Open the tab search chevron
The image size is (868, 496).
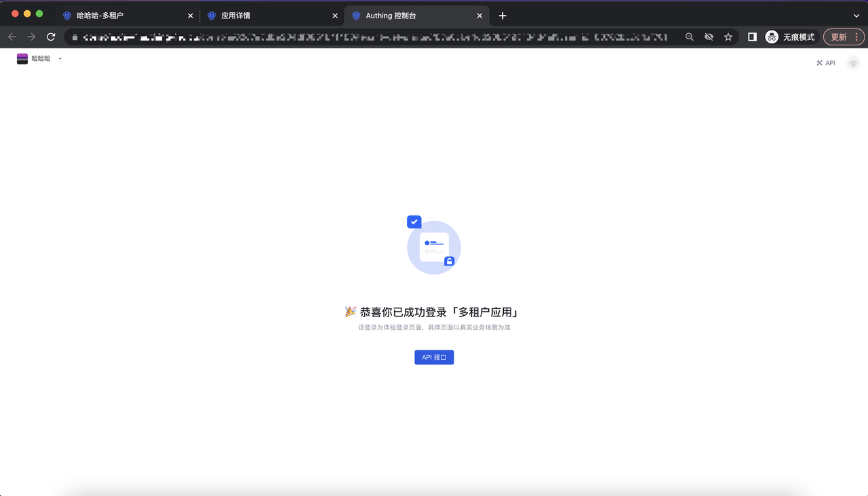[856, 16]
